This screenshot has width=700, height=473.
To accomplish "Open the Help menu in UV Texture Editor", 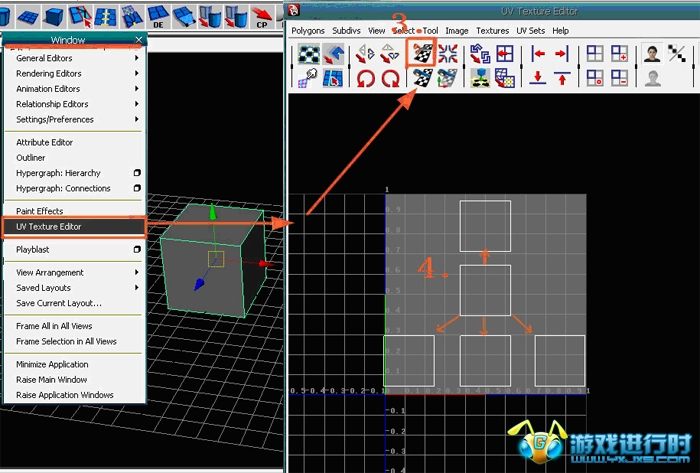I will click(x=560, y=31).
